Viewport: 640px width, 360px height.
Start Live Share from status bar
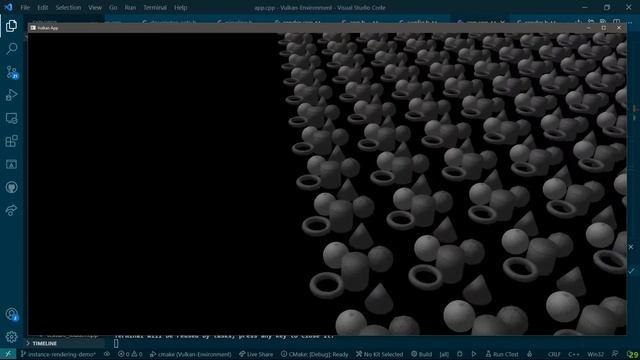[256, 354]
